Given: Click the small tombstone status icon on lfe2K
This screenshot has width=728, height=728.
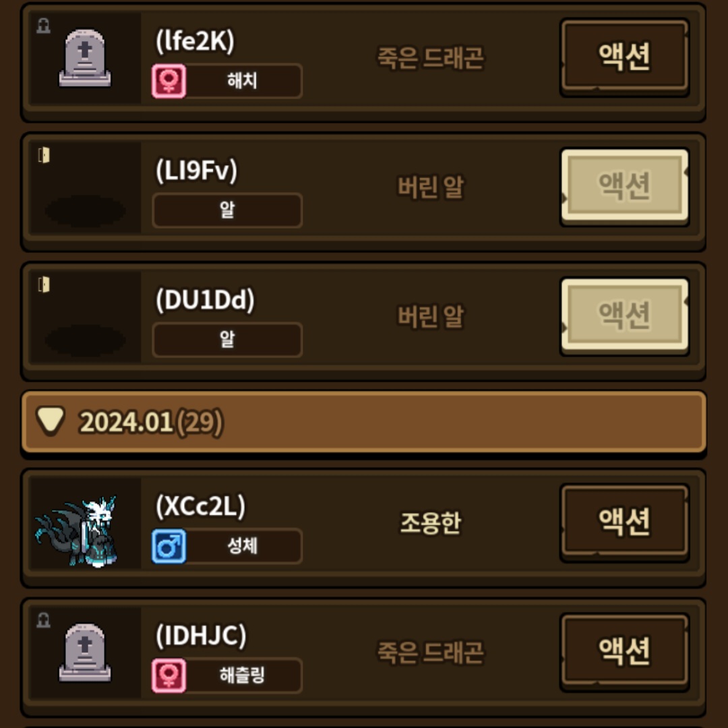Looking at the screenshot, I should (x=44, y=26).
